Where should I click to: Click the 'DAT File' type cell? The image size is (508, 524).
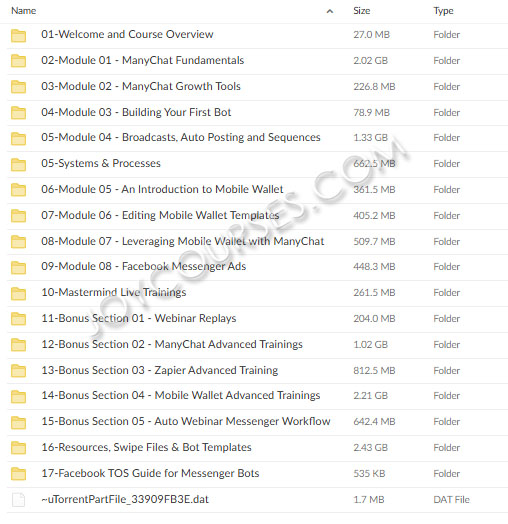coord(452,500)
